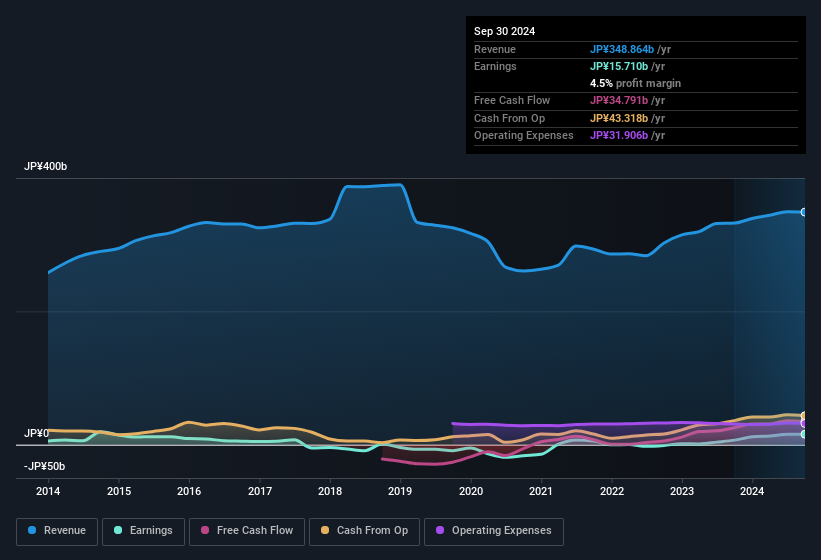
Task: Toggle the Earnings legend series
Action: tap(143, 531)
